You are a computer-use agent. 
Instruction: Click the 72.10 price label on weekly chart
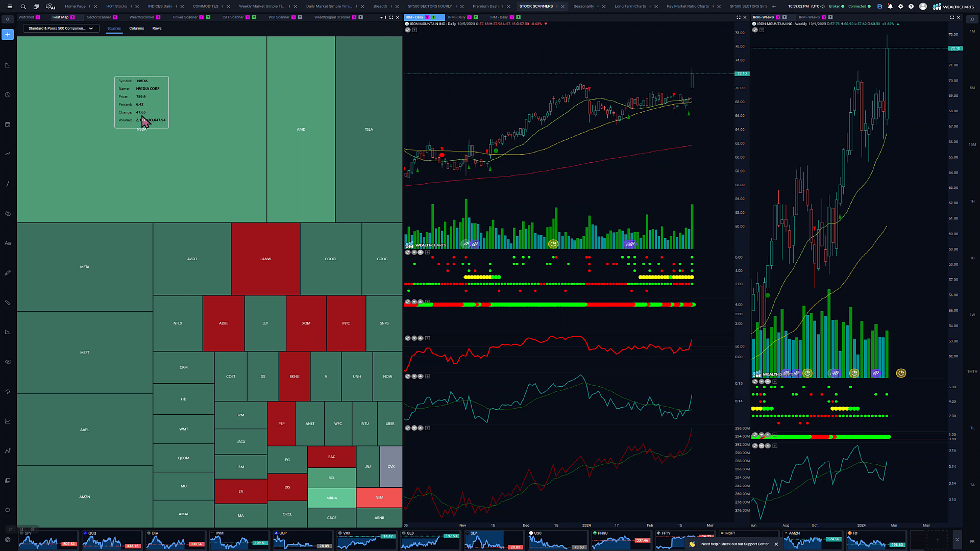955,48
